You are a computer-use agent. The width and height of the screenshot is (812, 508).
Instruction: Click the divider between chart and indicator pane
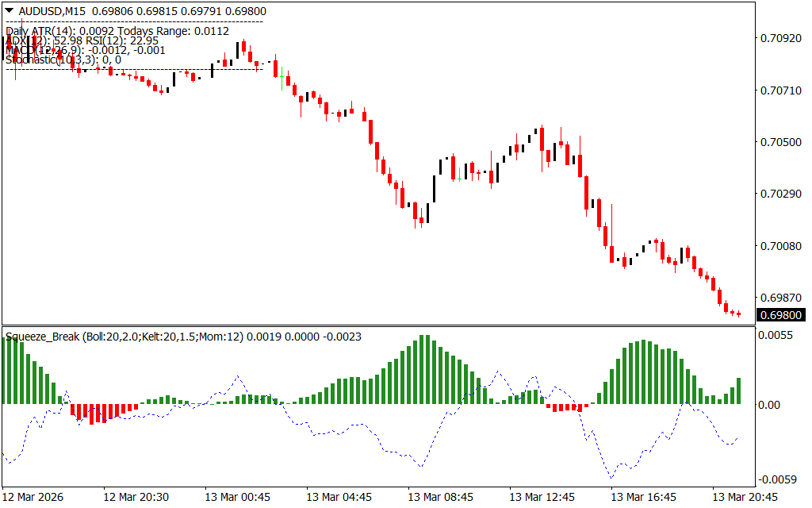(381, 325)
